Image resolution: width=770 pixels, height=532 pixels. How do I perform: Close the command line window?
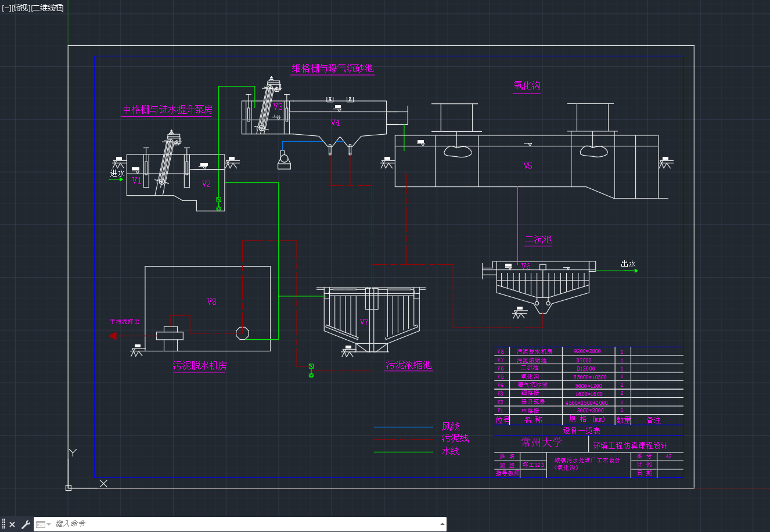point(12,524)
